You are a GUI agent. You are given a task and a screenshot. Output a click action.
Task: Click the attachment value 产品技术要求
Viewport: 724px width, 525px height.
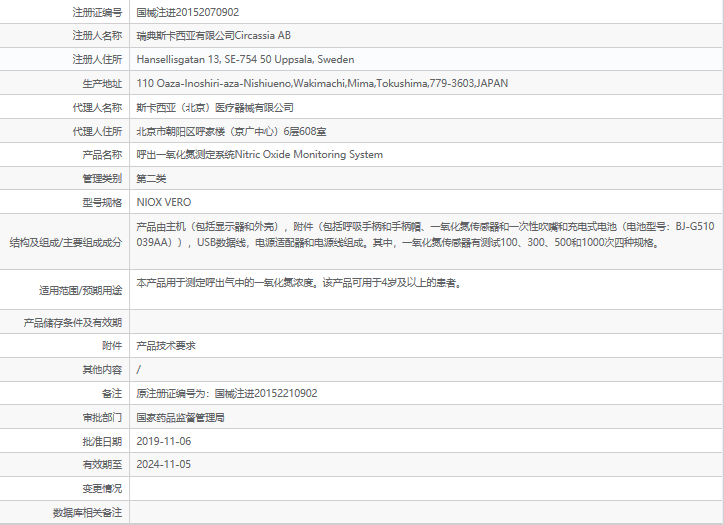(166, 346)
